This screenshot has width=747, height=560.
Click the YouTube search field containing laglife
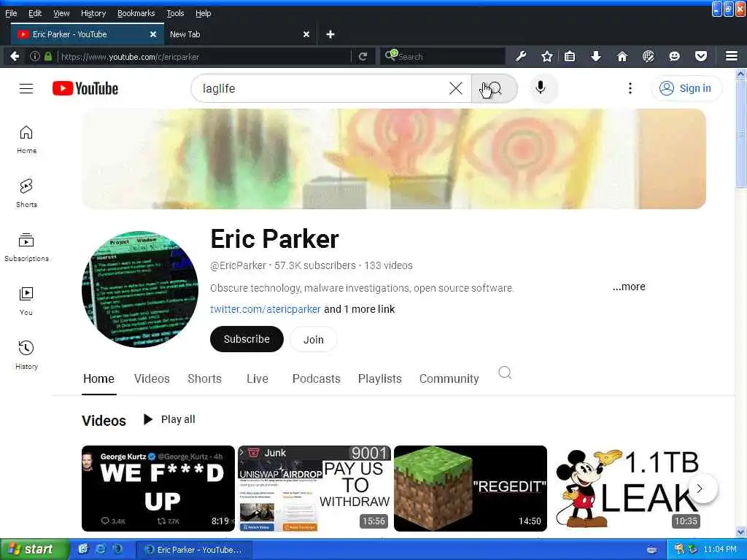pos(324,88)
